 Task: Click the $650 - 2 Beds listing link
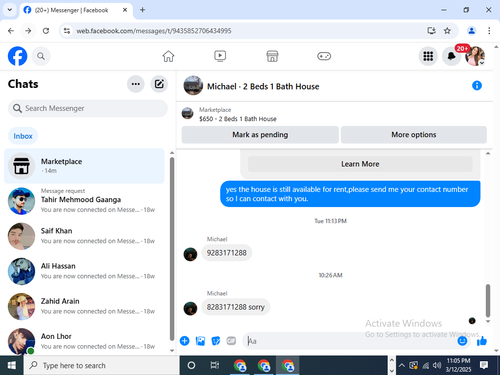coord(238,119)
